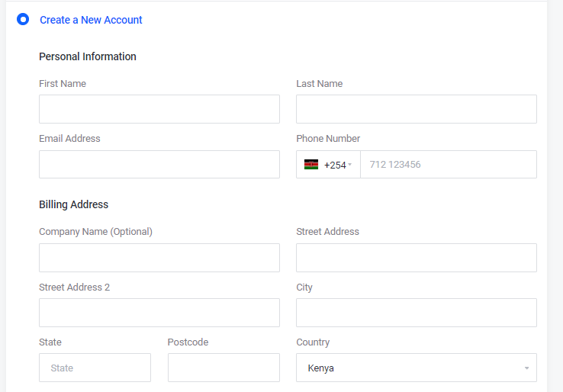This screenshot has height=392, width=563.
Task: Focus the City input field
Action: point(416,313)
